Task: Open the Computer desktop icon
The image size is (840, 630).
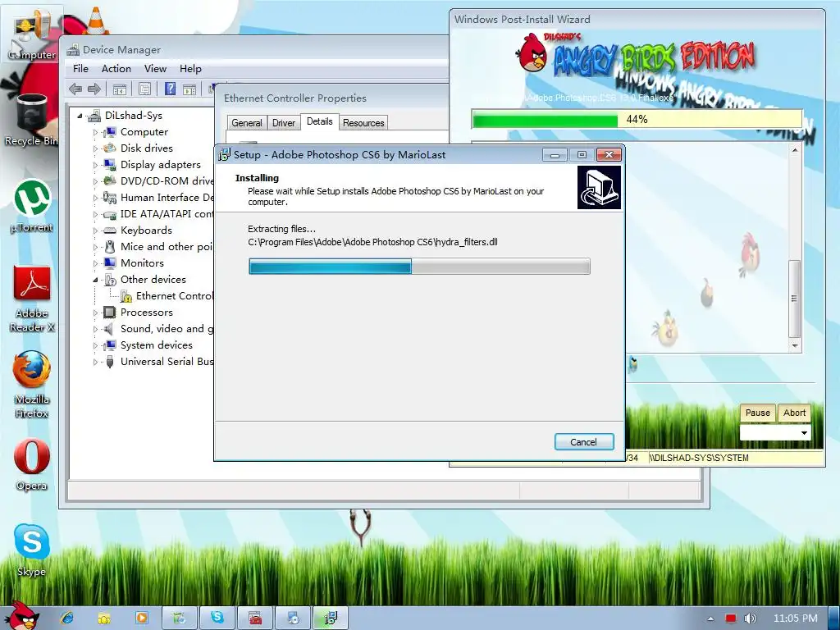Action: tap(32, 35)
